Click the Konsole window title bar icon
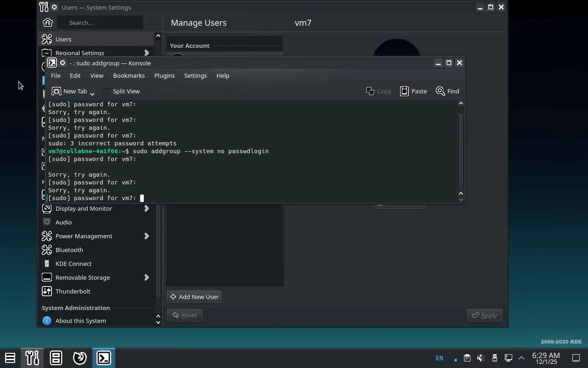Screen dimensions: 588x368 (52, 63)
